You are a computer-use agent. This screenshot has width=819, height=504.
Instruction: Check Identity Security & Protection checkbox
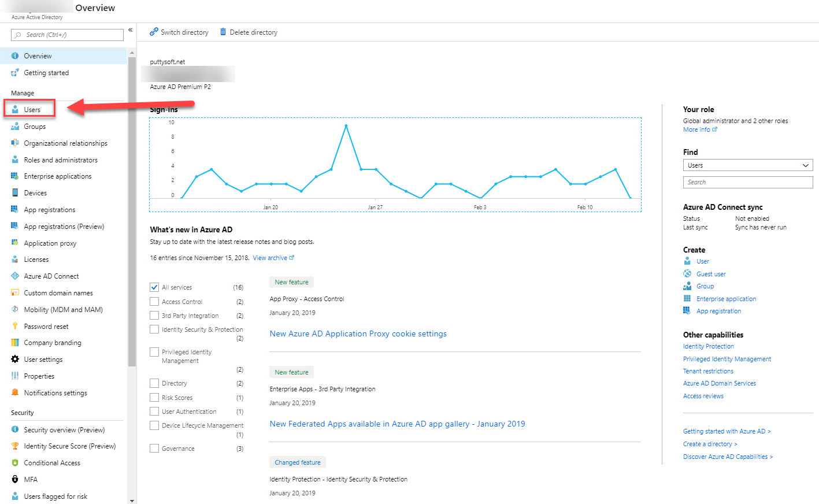tap(154, 329)
